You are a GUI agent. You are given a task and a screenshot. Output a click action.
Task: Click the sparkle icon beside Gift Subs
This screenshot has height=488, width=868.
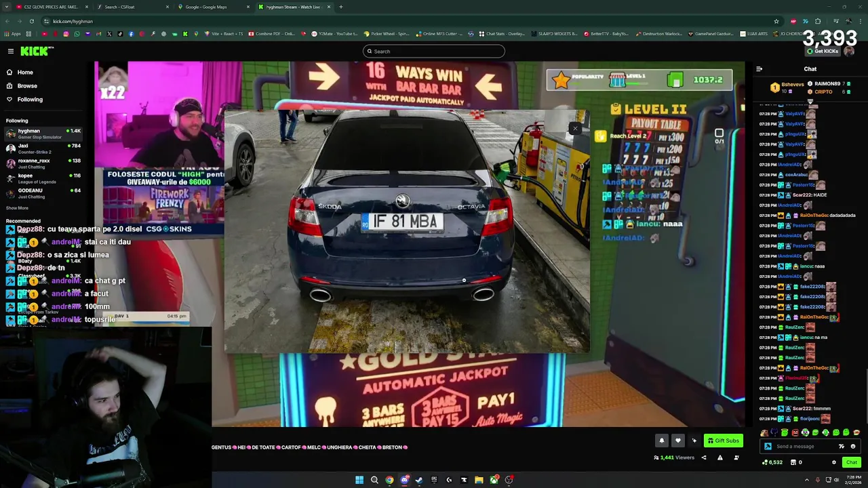(x=694, y=441)
